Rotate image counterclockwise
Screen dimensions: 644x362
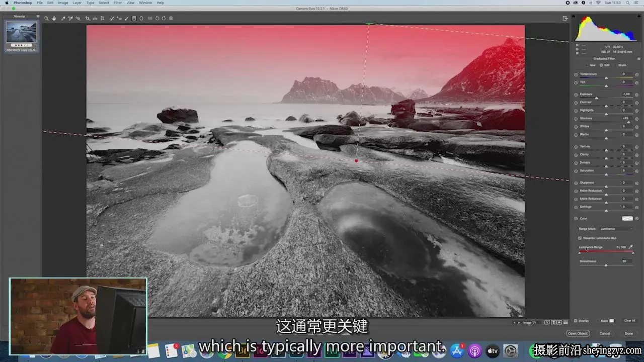coord(157,18)
